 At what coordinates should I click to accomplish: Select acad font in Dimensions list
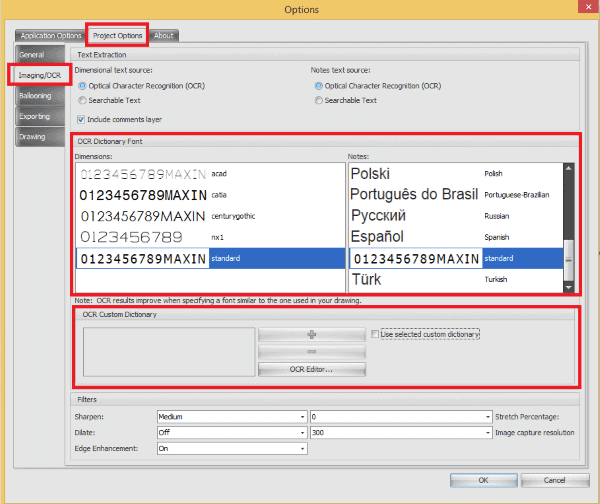[x=210, y=174]
